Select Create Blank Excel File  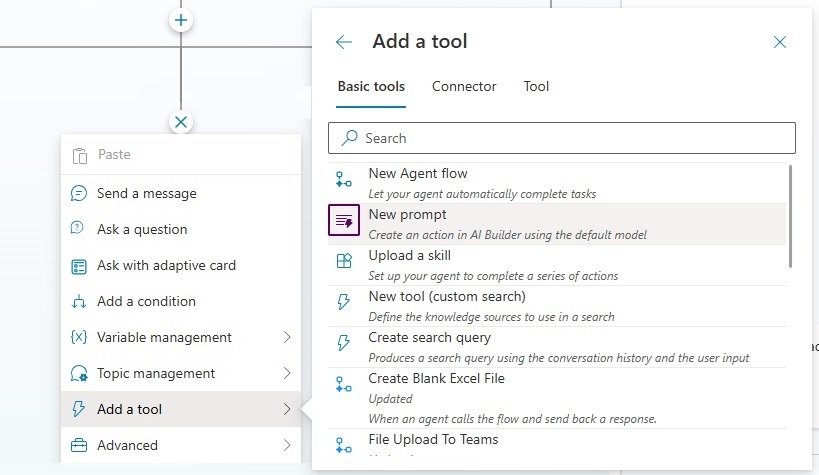point(557,398)
